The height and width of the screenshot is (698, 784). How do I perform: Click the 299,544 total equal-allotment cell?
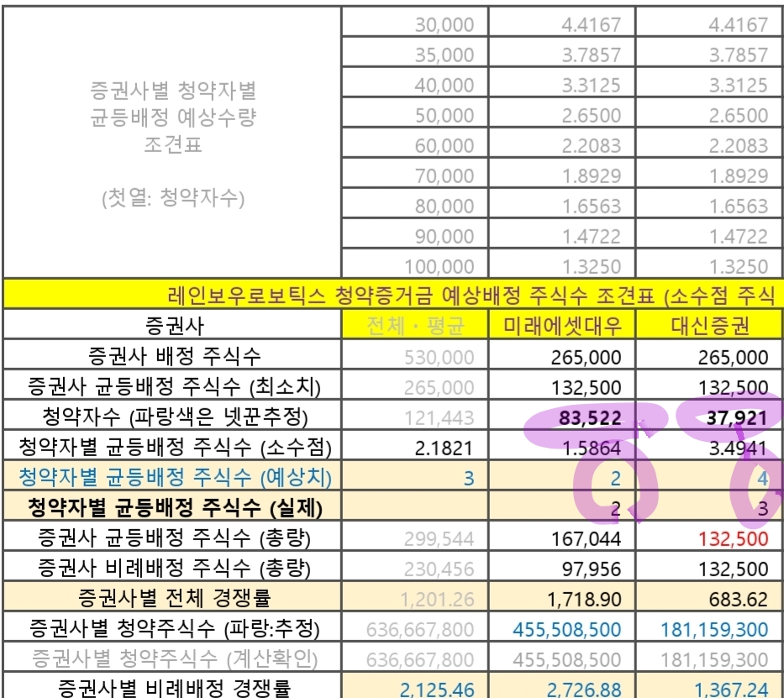click(x=414, y=537)
